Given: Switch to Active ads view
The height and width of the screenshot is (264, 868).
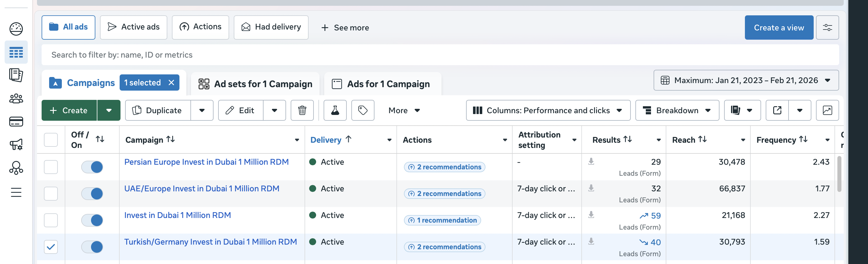Looking at the screenshot, I should click(x=133, y=27).
